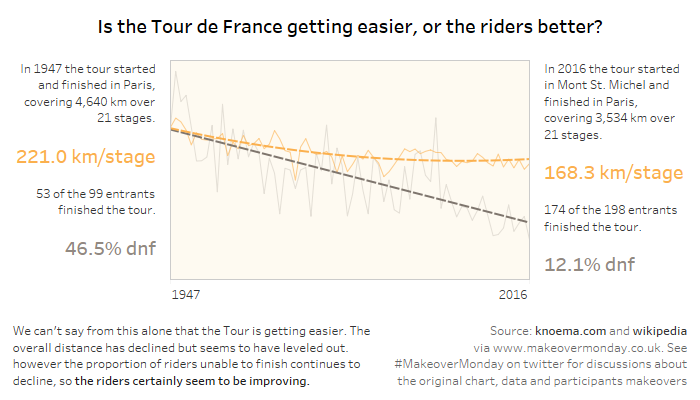Click the 'original chart, data and participants makeovers' text
The width and height of the screenshot is (700, 400).
(x=542, y=381)
